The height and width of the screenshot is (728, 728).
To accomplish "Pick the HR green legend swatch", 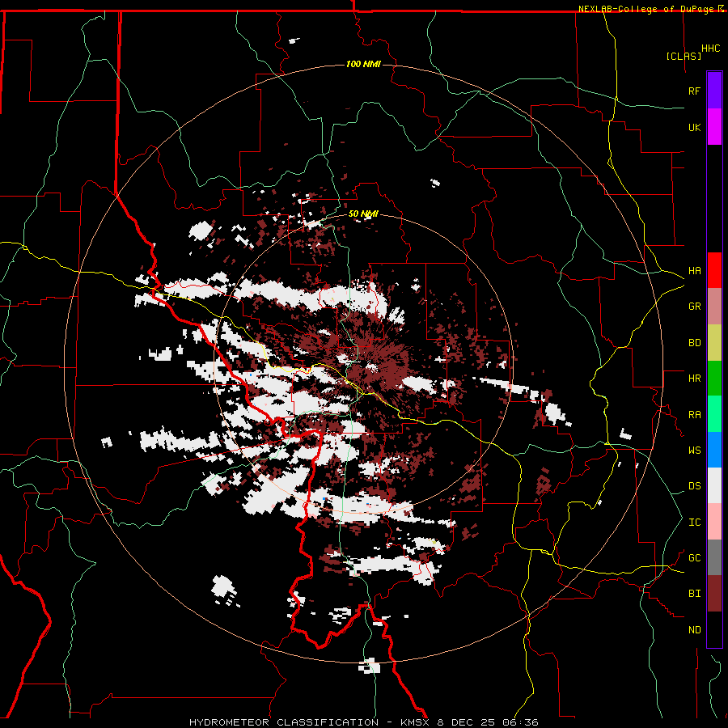I will point(714,378).
